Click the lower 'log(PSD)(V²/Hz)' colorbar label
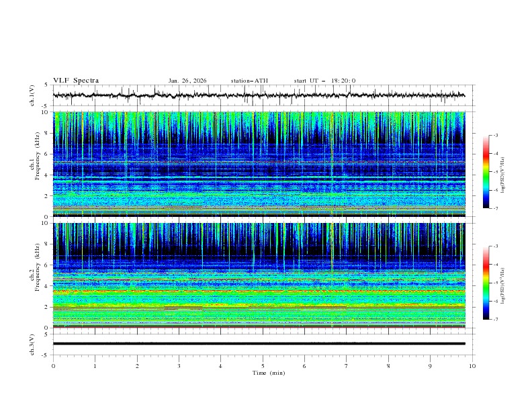This screenshot has height=411, width=532. pos(503,285)
